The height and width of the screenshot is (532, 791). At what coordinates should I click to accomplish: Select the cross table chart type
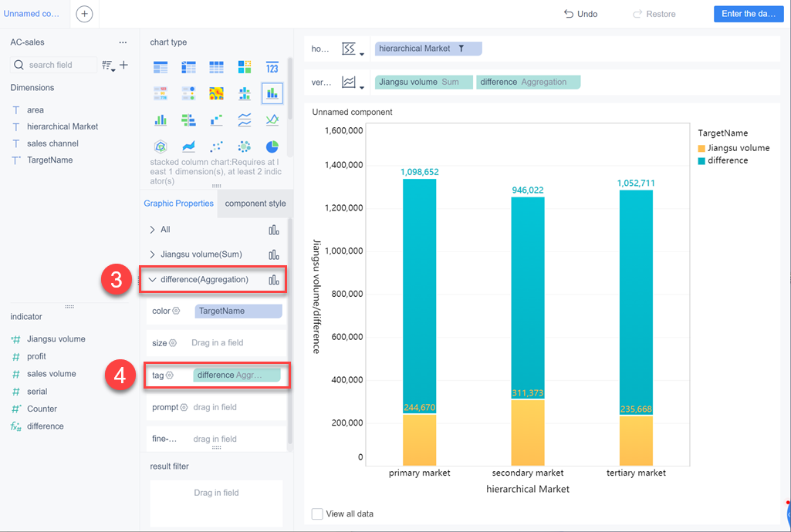(188, 67)
